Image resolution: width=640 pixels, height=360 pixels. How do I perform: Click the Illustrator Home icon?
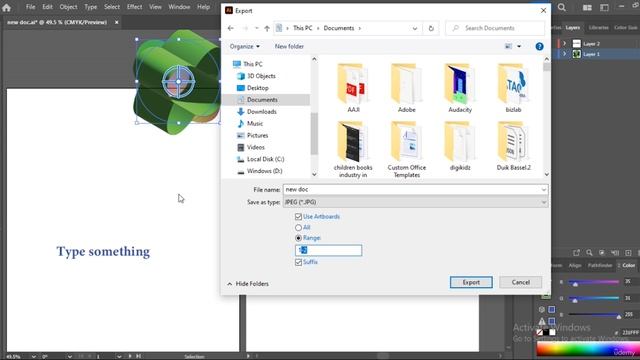point(6,7)
